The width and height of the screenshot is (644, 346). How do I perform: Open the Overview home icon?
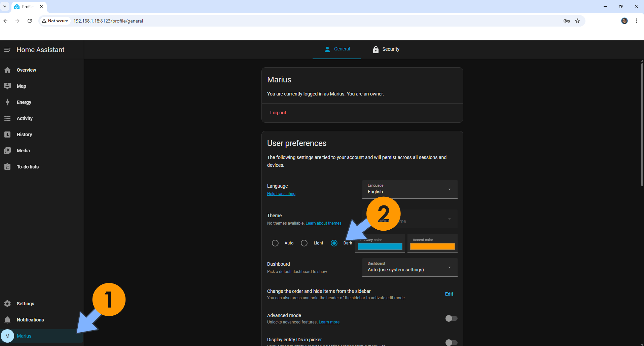[7, 70]
